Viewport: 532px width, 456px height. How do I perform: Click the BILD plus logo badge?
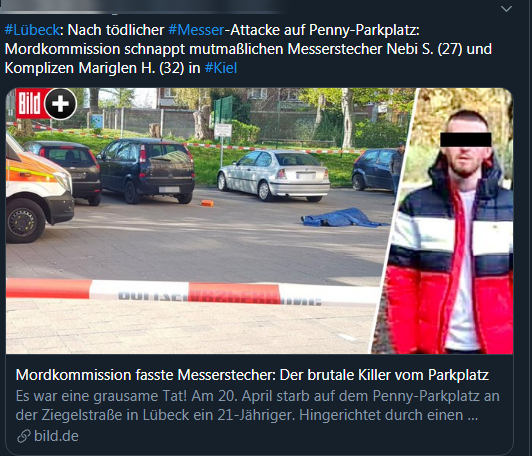click(46, 103)
